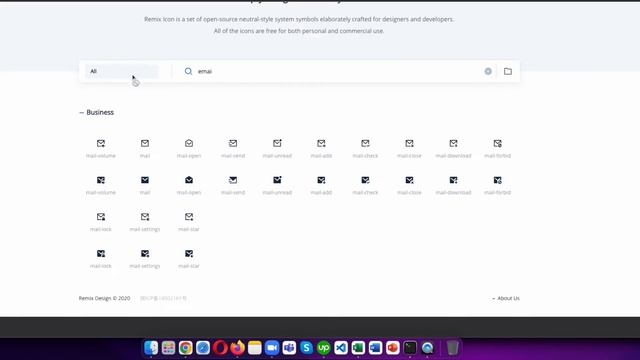Open Launchpad from the dock
This screenshot has height=360, width=640.
coord(168,348)
